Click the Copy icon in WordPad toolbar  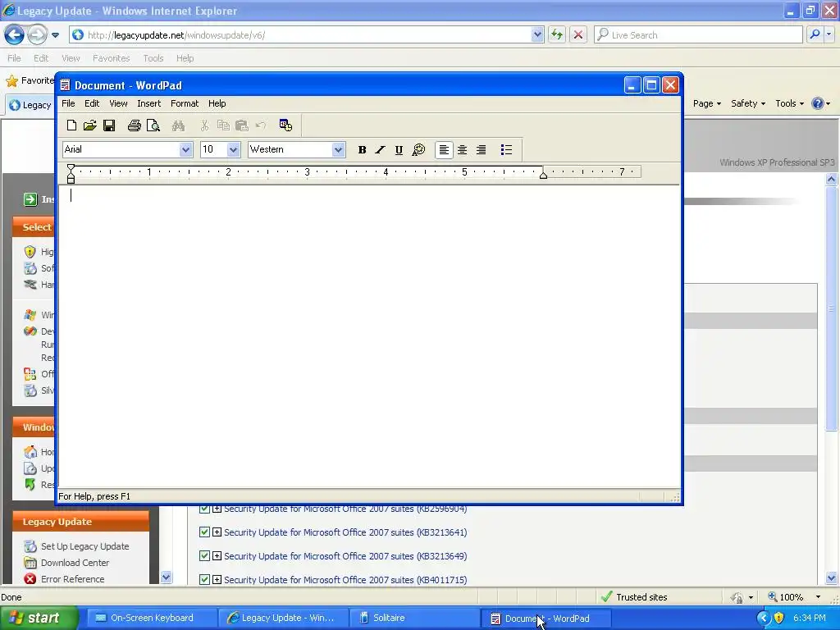coord(223,126)
